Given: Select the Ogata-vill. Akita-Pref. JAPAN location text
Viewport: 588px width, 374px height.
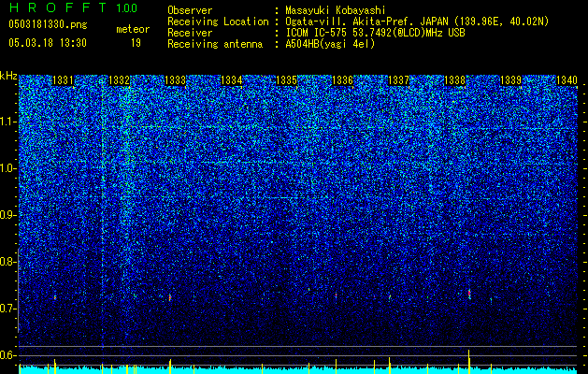Looking at the screenshot, I should 417,22.
